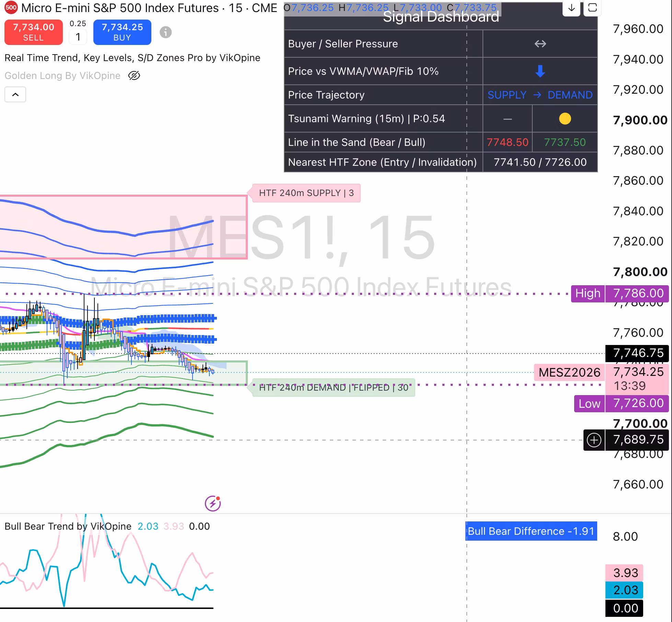Click the 7,900.00 price scale tick
This screenshot has width=672, height=622.
640,120
